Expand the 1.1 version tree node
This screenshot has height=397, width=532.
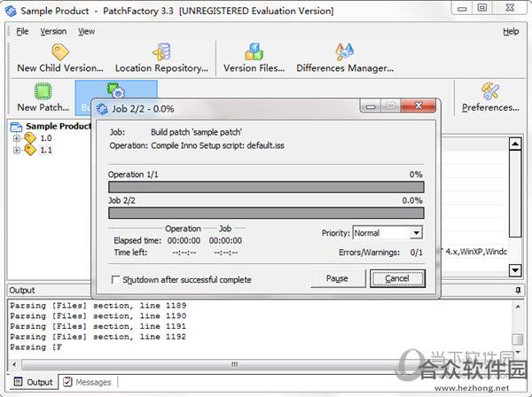point(16,150)
